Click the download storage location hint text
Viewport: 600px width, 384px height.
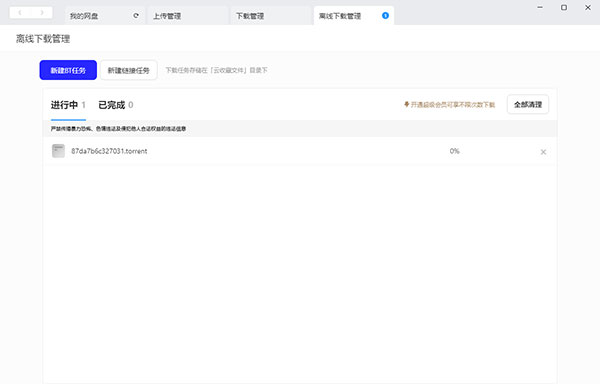pyautogui.click(x=216, y=70)
